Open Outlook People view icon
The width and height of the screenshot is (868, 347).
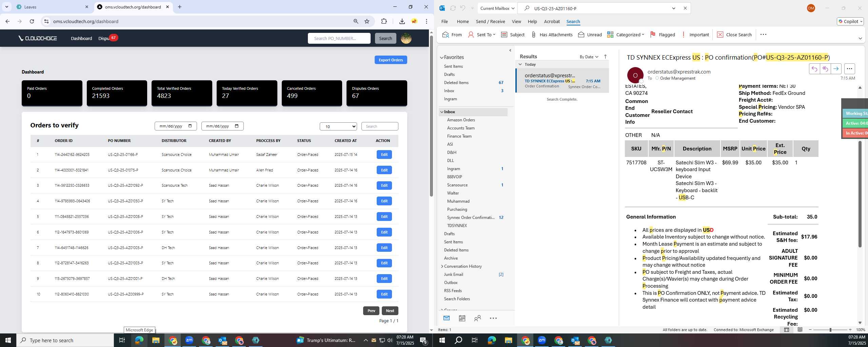tap(477, 318)
